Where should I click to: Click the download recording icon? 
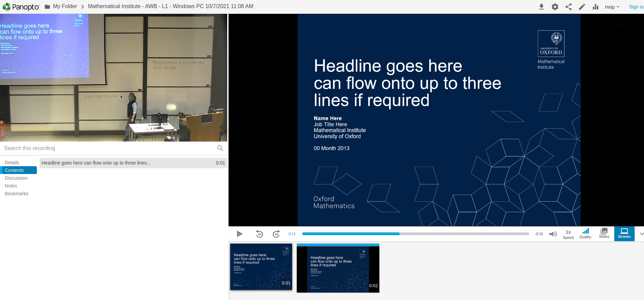pyautogui.click(x=541, y=7)
